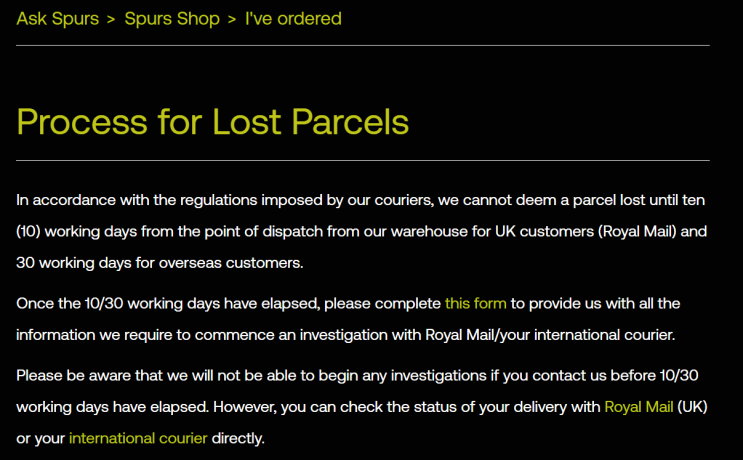Select the I've ordered breadcrumb
This screenshot has height=460, width=743.
(293, 19)
